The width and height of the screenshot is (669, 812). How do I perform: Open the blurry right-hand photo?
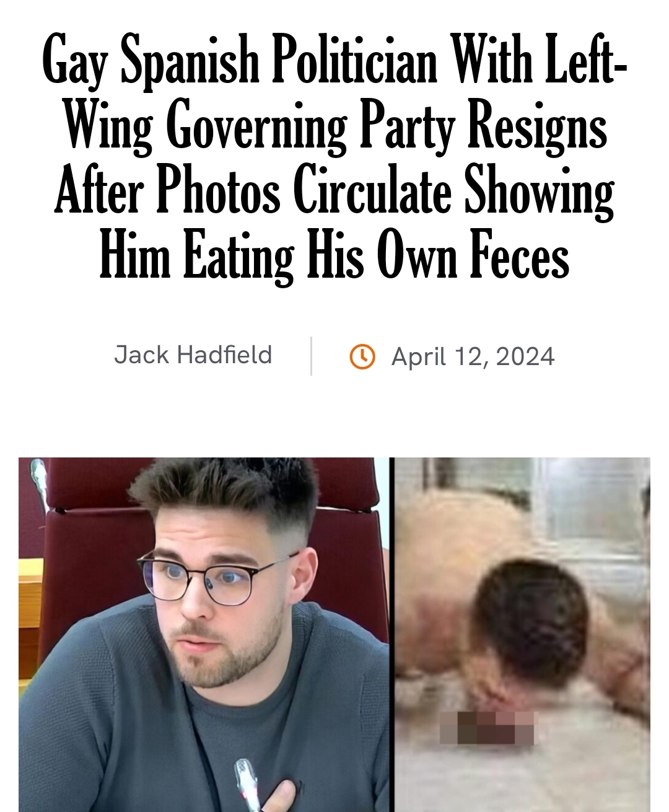click(523, 635)
